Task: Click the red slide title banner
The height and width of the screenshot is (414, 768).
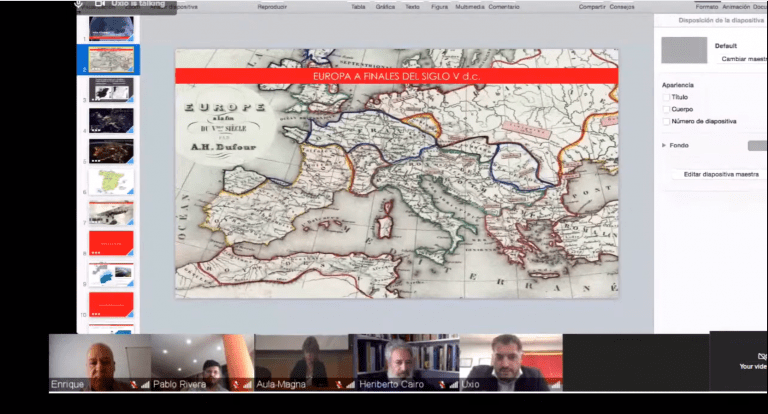Action: (397, 76)
